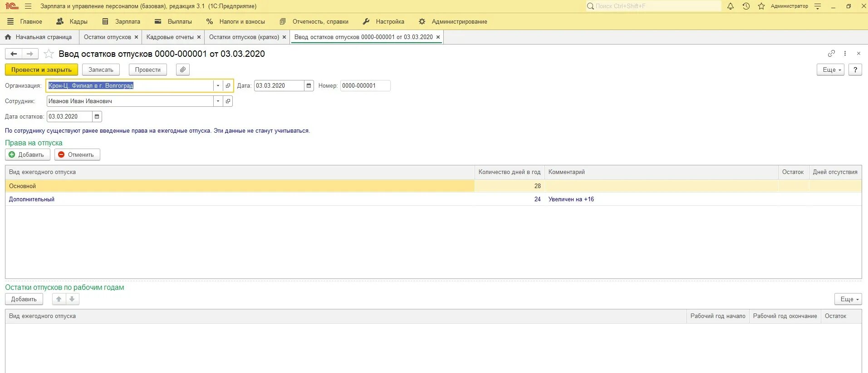Image resolution: width=868 pixels, height=373 pixels.
Task: Open the Налоги и взносы menu section
Action: 235,21
